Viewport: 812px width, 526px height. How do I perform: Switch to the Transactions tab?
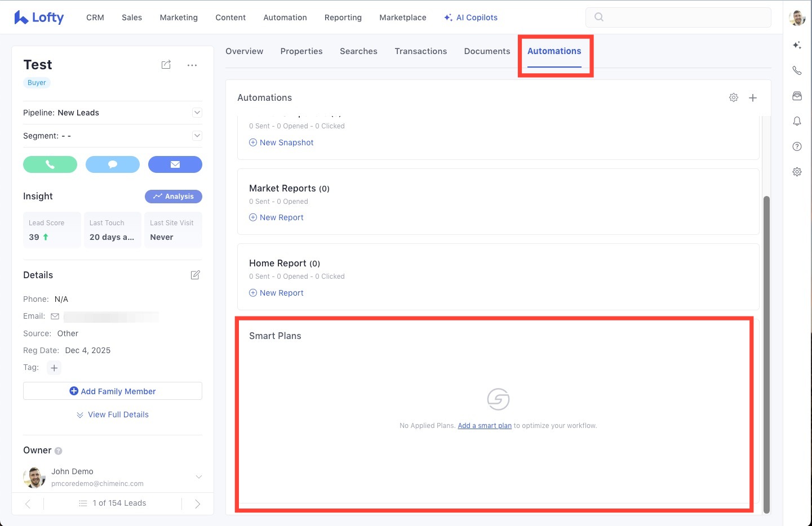coord(420,51)
